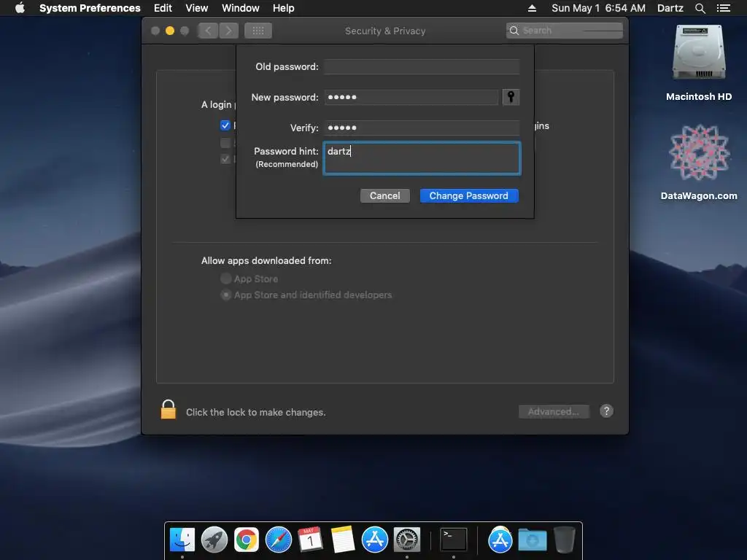Screen dimensions: 747x560
Task: Open Notification Center list icon
Action: click(723, 8)
